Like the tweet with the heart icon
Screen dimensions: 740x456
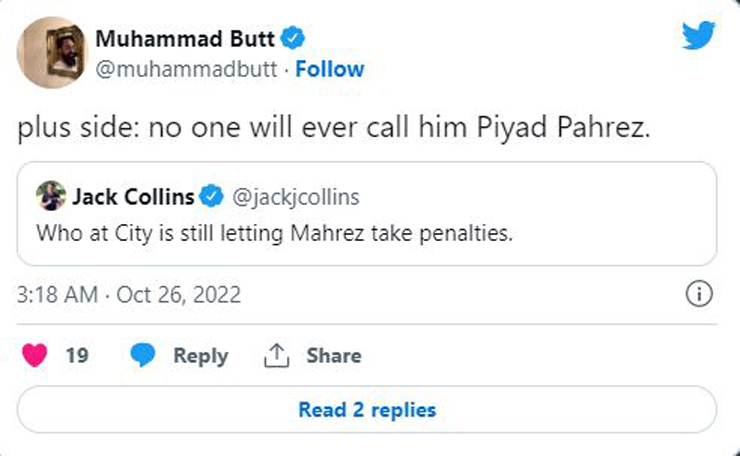click(35, 355)
